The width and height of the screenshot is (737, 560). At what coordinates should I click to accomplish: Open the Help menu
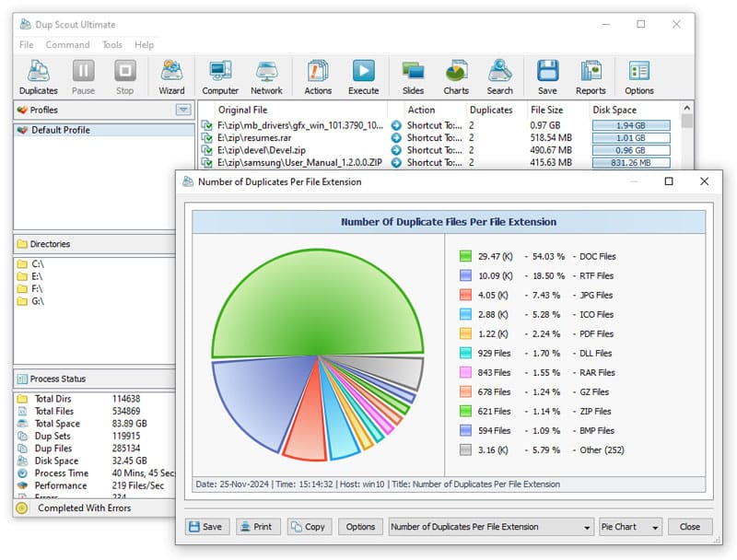coord(145,44)
